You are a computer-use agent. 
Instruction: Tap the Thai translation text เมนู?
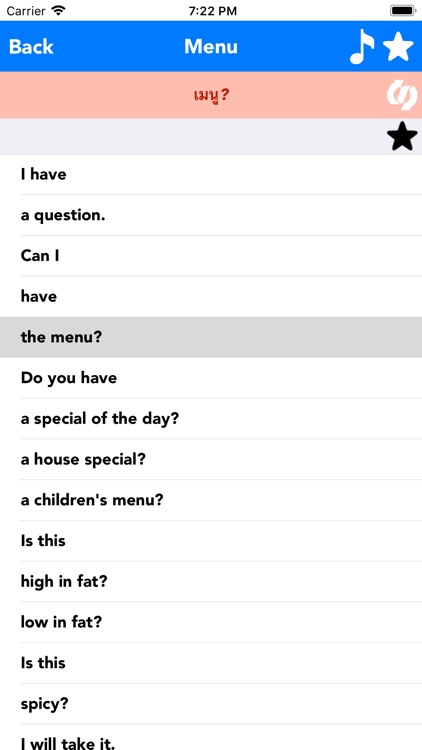[211, 95]
